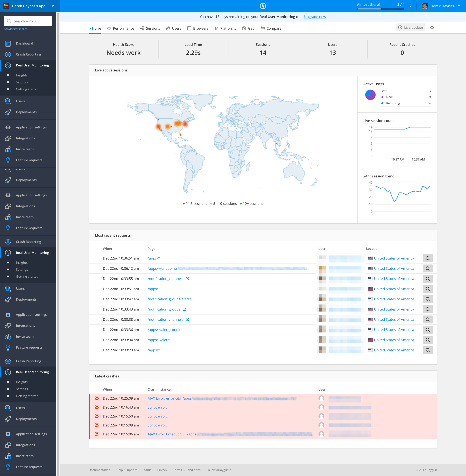
Task: Click the Dashboard sidebar icon
Action: click(x=8, y=43)
